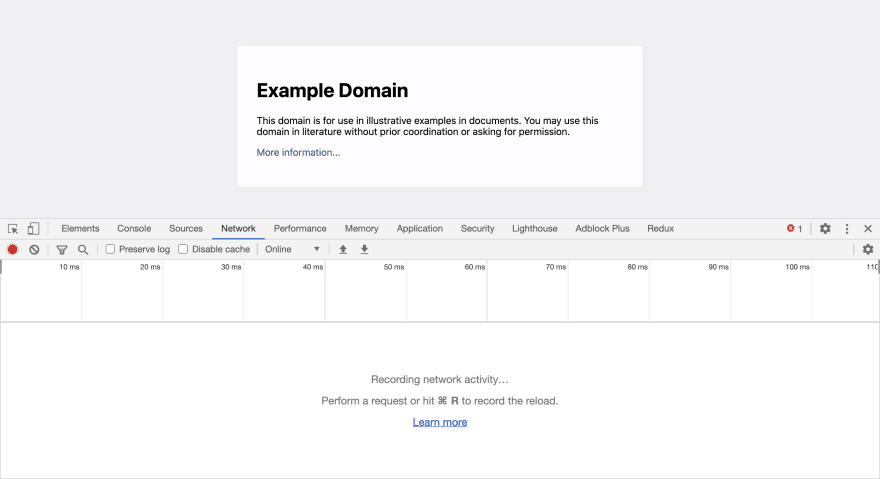Open the Security tab
Viewport: 880px width, 479px height.
tap(478, 229)
